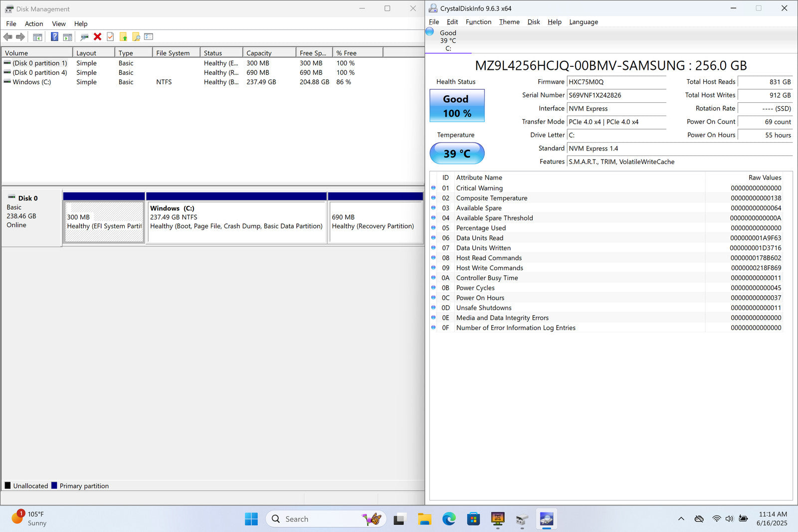Click the checklist window toolbar icon
The image size is (798, 532).
pos(149,37)
